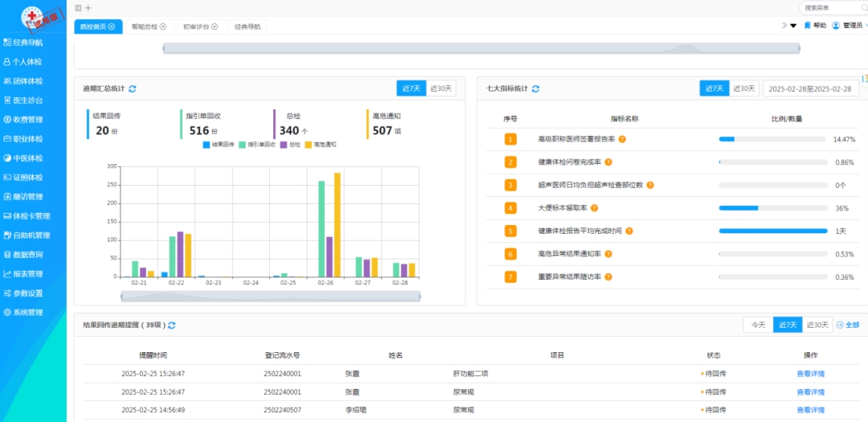
Task: Open 帮助 via the bookmark icon
Action: point(808,26)
